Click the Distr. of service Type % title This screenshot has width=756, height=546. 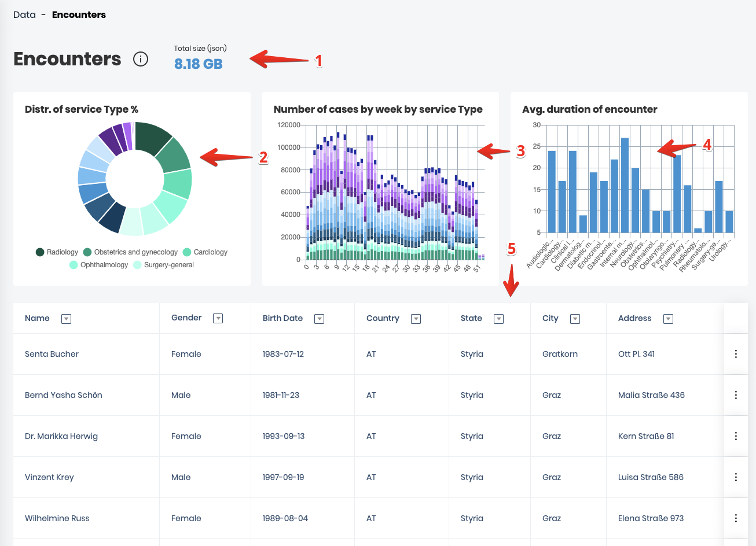pos(82,109)
